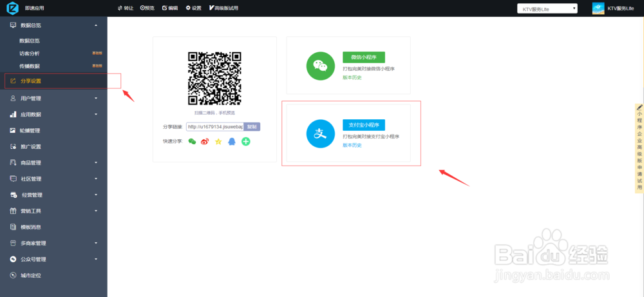Click the 微信小程序 green button

[x=364, y=57]
